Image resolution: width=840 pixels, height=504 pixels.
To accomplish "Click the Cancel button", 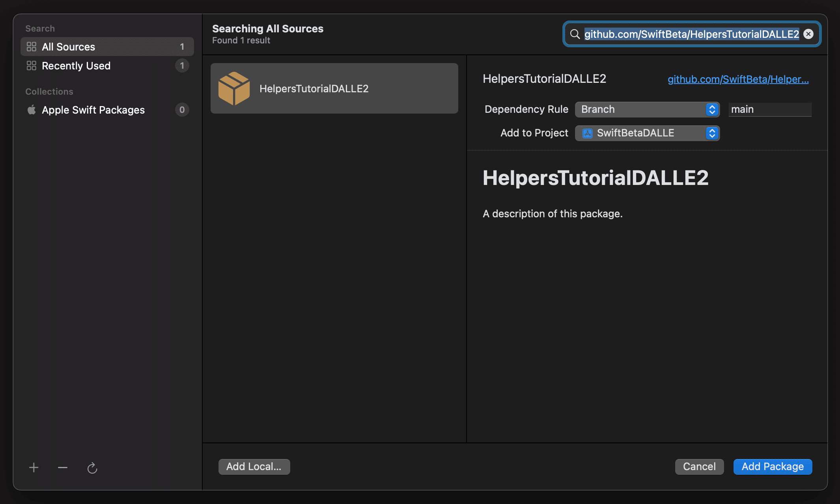I will [699, 467].
